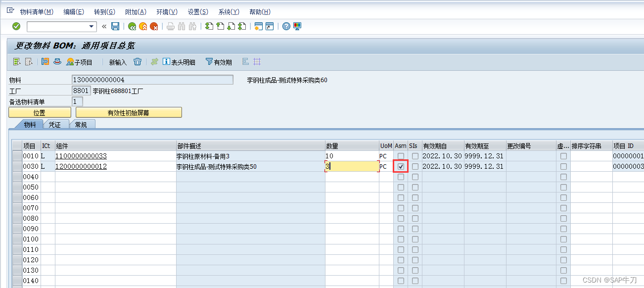Open component link 1100000000033
Image resolution: width=644 pixels, height=288 pixels.
81,156
